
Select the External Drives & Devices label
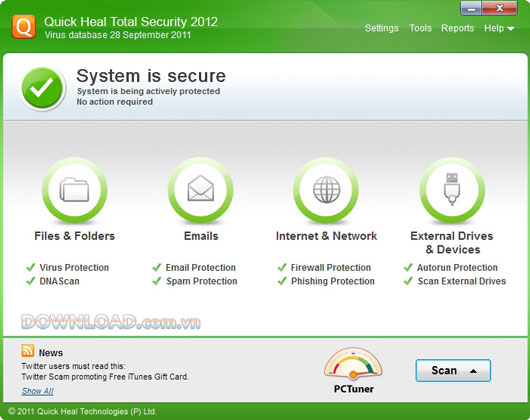pos(452,243)
